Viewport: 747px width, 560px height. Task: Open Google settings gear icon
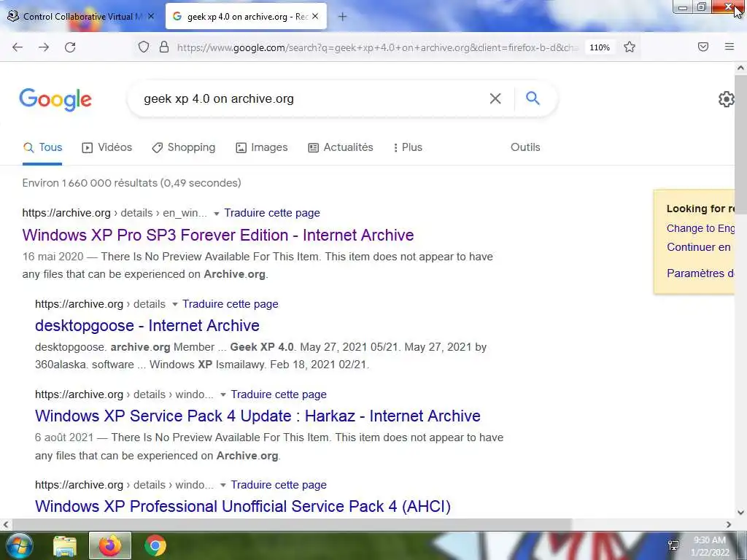pyautogui.click(x=726, y=99)
